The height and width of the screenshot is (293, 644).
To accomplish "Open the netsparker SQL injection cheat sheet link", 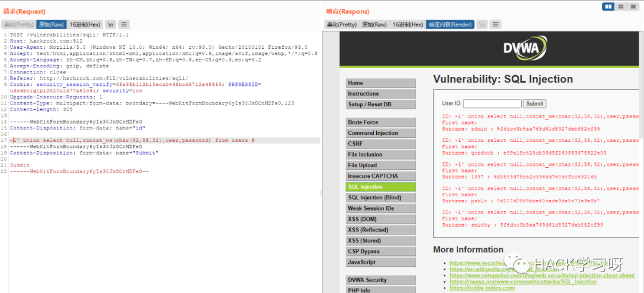I will (542, 275).
